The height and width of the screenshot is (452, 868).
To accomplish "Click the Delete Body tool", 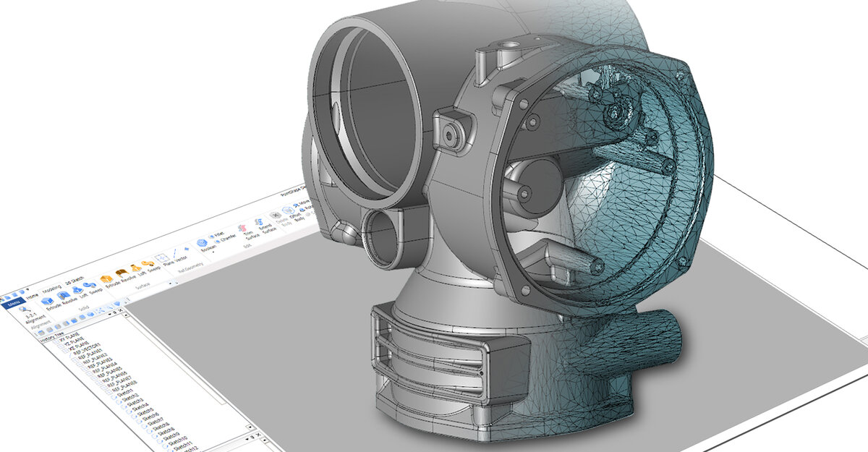I will point(280,218).
